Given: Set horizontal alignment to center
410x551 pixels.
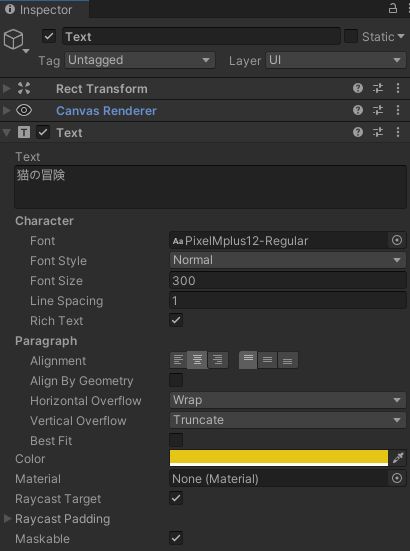Looking at the screenshot, I should (197, 360).
